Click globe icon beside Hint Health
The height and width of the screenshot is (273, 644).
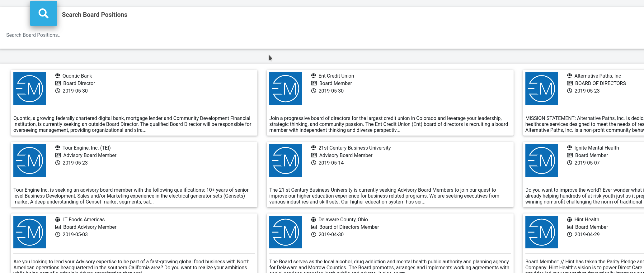click(x=570, y=219)
